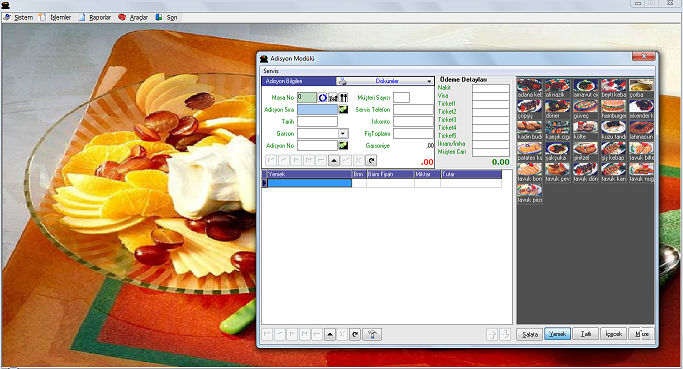Click the Müşteri Sayısı input field

401,98
